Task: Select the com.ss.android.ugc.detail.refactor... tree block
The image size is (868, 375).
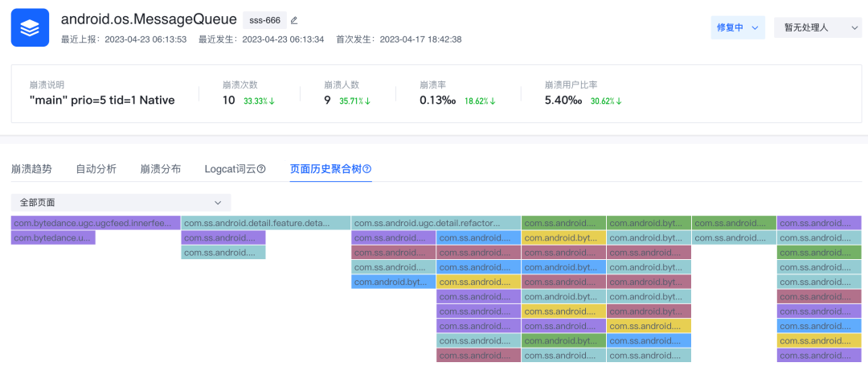Action: pyautogui.click(x=436, y=223)
